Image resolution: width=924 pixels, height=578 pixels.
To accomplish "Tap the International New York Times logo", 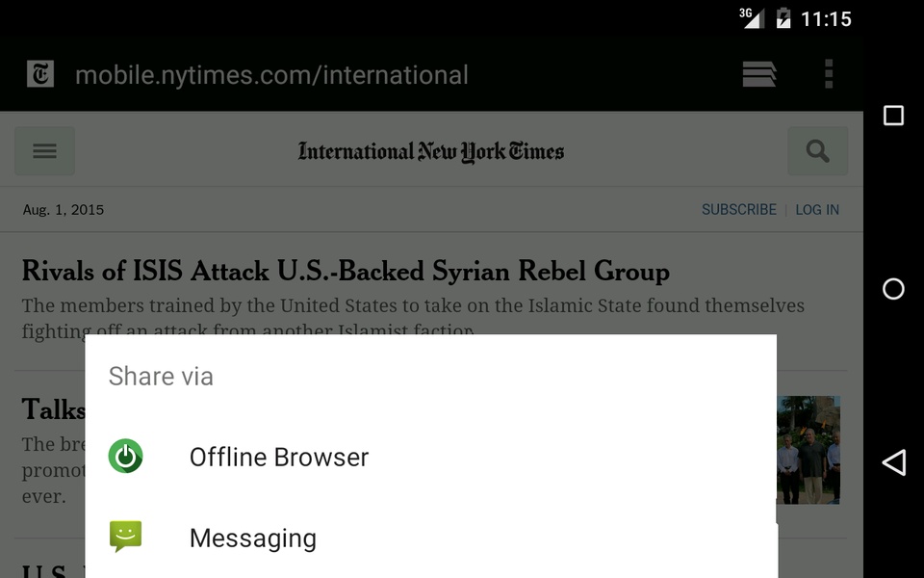I will (431, 151).
